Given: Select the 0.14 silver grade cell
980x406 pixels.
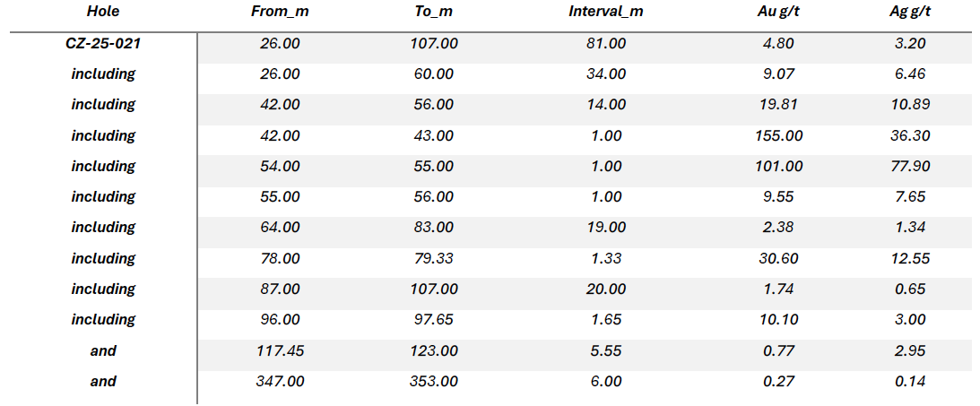Looking at the screenshot, I should click(909, 381).
